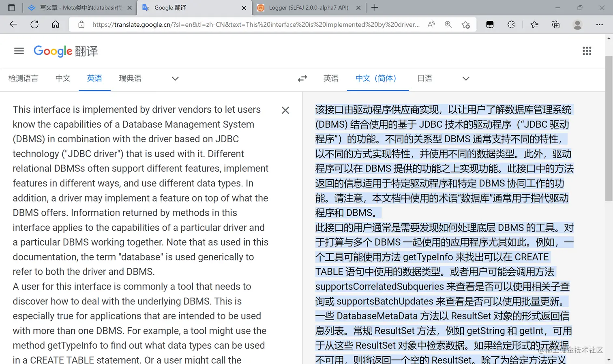
Task: Refresh the current page
Action: coord(34,24)
